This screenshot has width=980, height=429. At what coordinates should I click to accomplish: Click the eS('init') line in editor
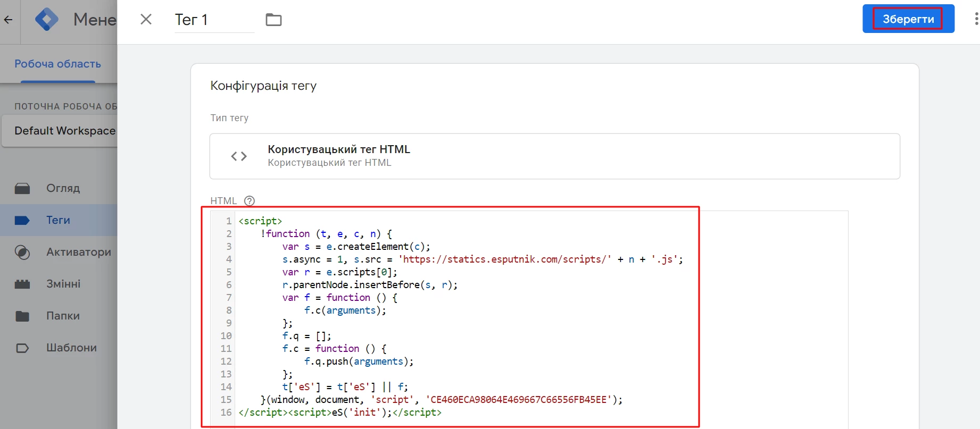340,413
